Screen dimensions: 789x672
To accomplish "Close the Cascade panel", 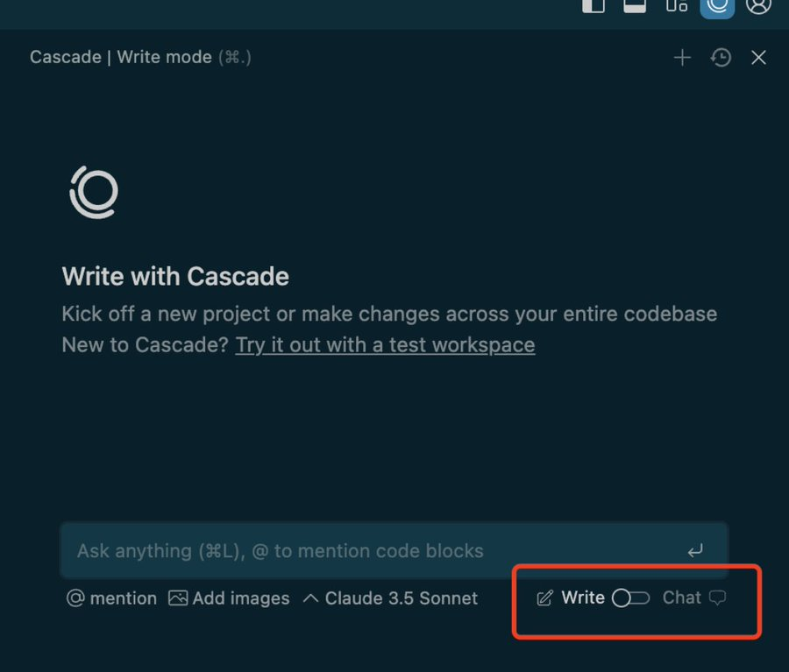I will 759,58.
